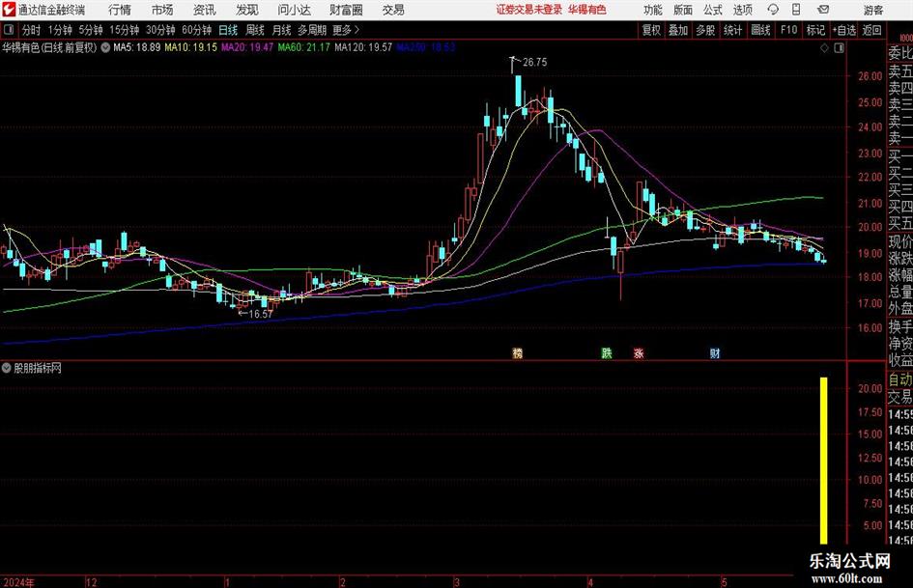Click the 榜 event marker icon under the chart
This screenshot has width=913, height=588.
pos(517,352)
